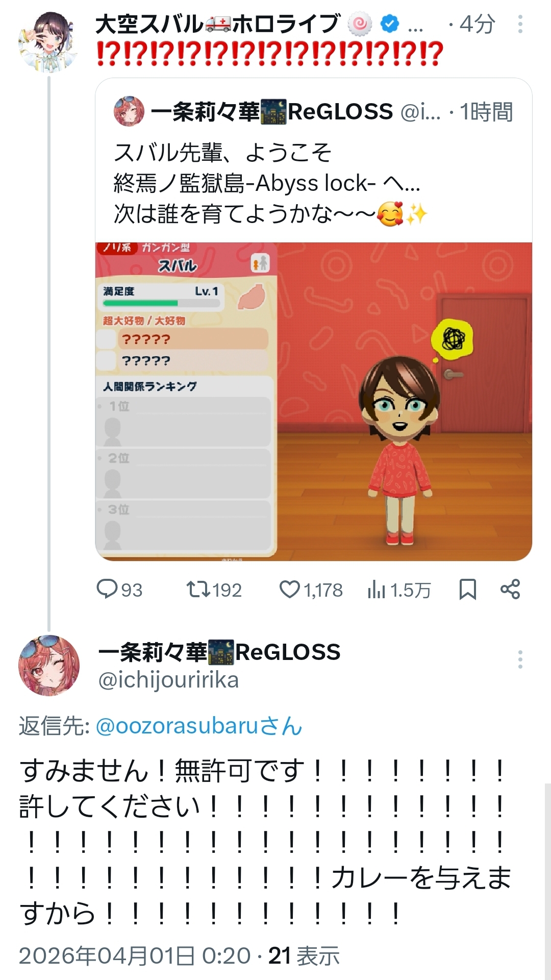The height and width of the screenshot is (980, 551).
Task: View analytics showing 1.5万 views
Action: point(399,590)
